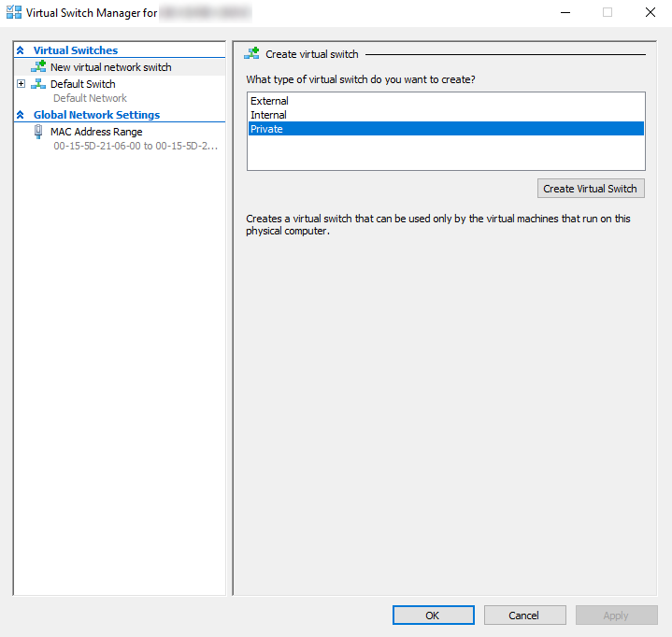The width and height of the screenshot is (672, 637).
Task: Click the Default Switch network icon
Action: pyautogui.click(x=38, y=84)
